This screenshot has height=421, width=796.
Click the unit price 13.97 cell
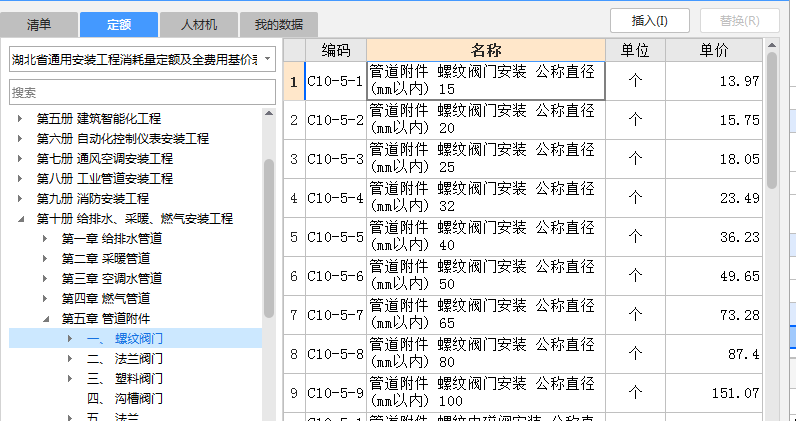[714, 81]
